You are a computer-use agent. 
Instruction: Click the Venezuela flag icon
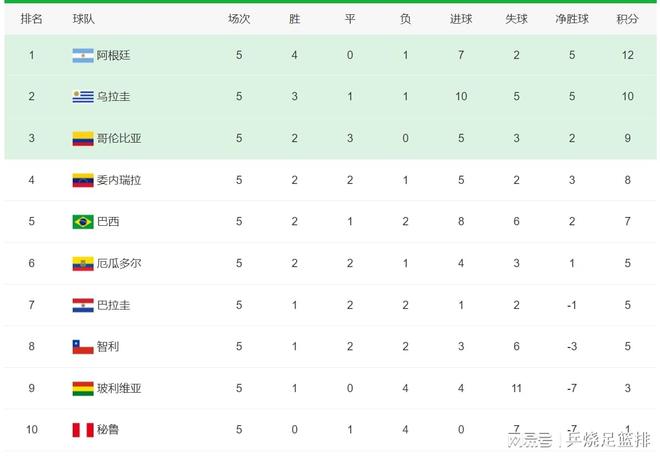click(x=83, y=180)
